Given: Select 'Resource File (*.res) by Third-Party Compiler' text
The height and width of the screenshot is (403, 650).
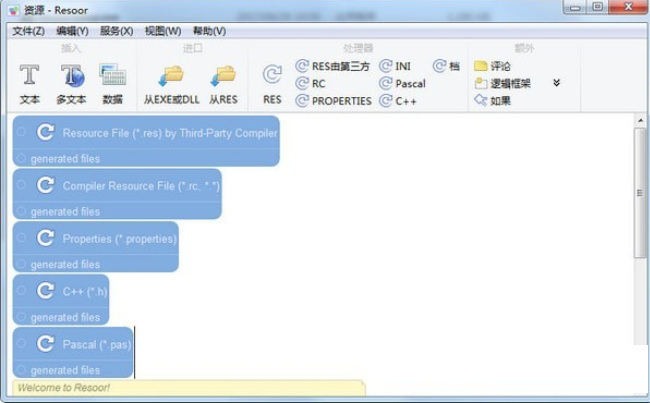Looking at the screenshot, I should pos(170,133).
